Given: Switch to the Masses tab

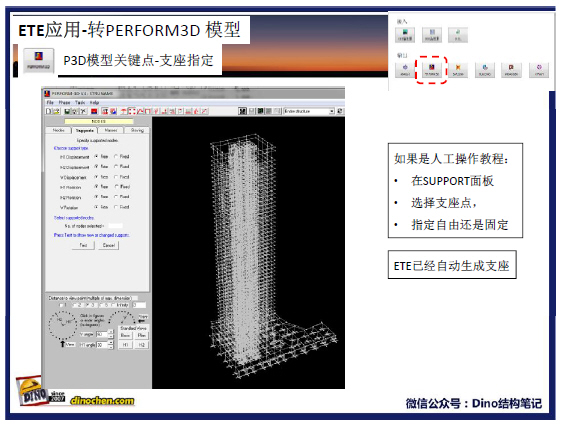Looking at the screenshot, I should tap(111, 131).
